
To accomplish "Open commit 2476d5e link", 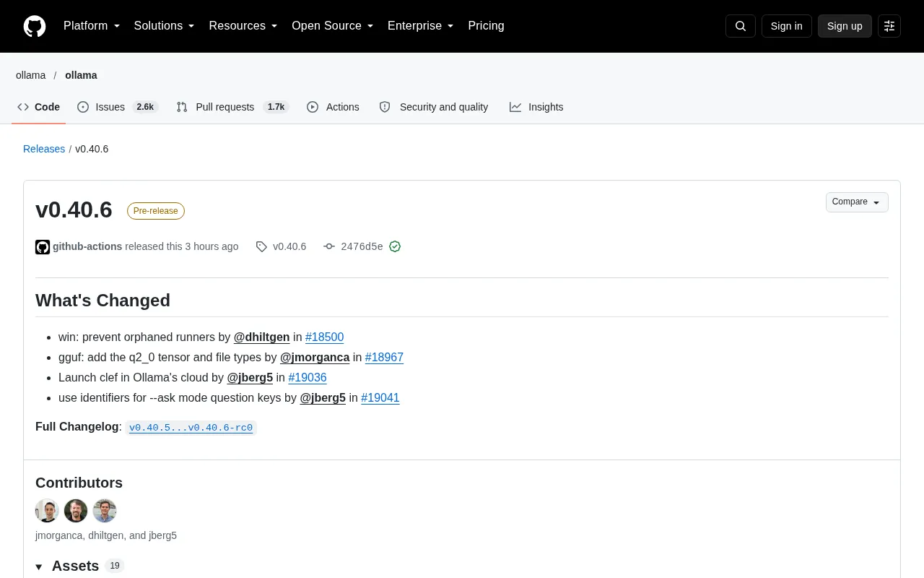I will [362, 246].
